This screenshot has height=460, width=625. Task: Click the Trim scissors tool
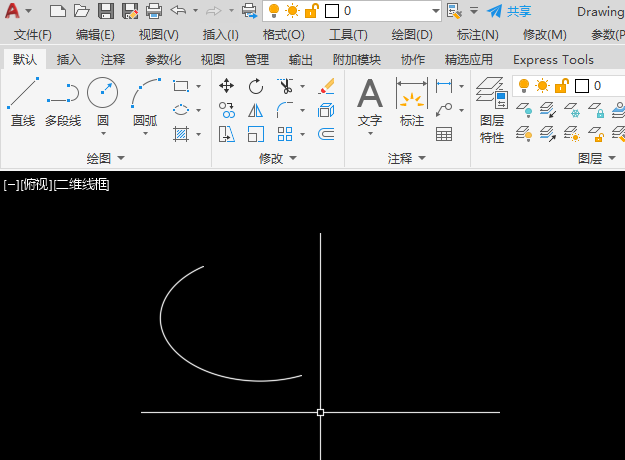click(285, 86)
